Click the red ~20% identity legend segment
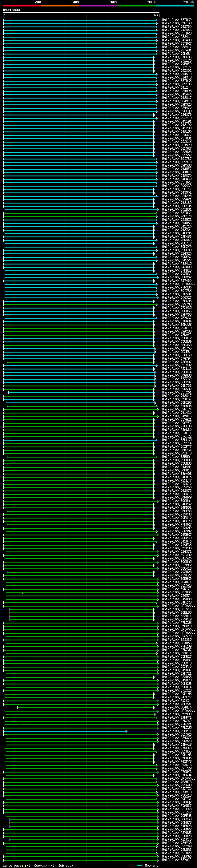The width and height of the screenshot is (197, 868). point(22,6)
